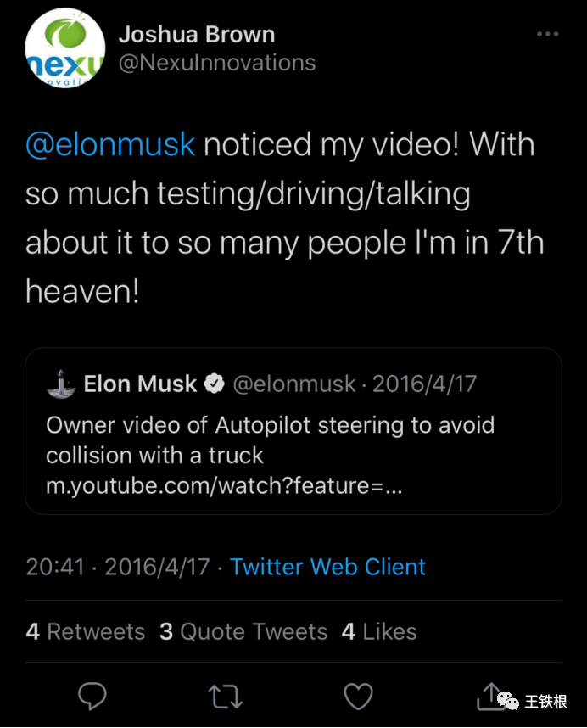Retweet using the arrows icon

[x=225, y=696]
